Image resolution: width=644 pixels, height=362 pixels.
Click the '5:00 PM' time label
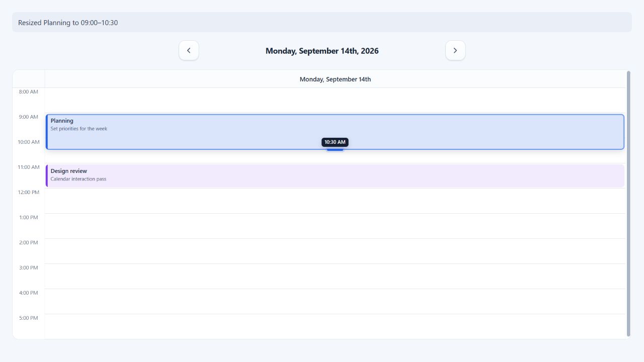[28, 318]
